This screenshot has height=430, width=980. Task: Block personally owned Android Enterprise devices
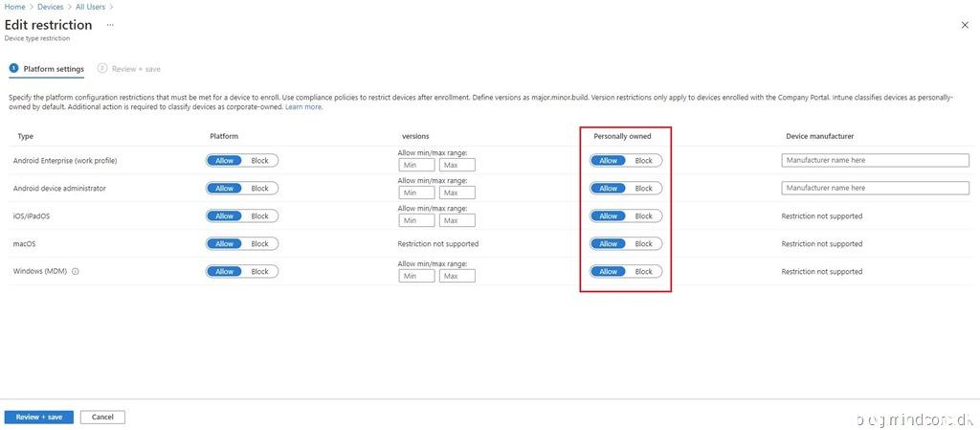coord(643,161)
